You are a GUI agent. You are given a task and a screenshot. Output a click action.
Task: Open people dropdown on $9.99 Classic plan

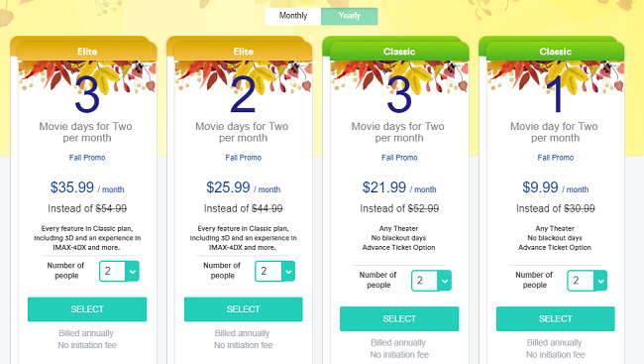pos(587,281)
